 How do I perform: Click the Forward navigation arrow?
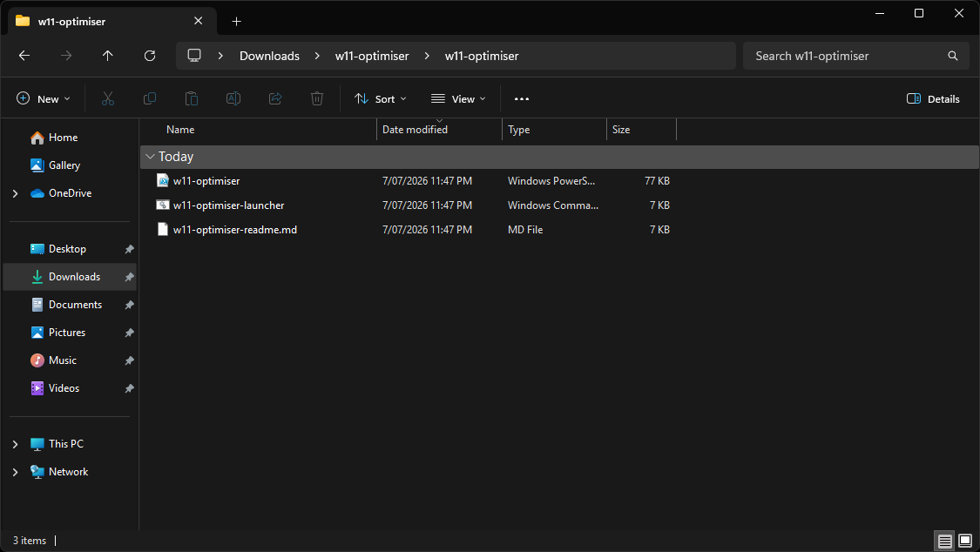coord(65,56)
